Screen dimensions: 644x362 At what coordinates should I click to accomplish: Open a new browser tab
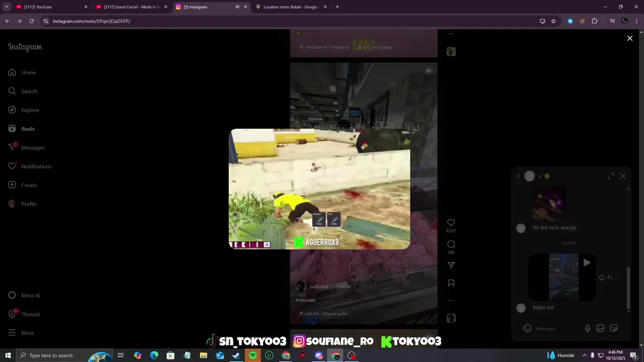point(337,7)
